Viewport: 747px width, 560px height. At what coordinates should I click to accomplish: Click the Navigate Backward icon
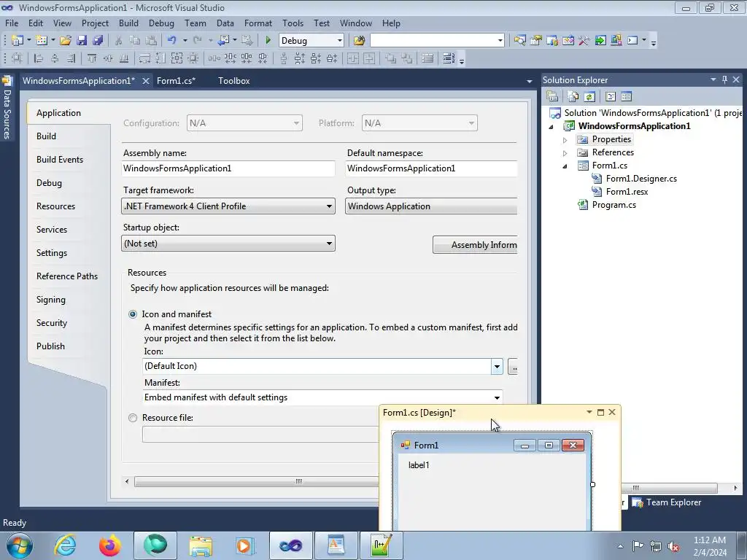(x=223, y=41)
